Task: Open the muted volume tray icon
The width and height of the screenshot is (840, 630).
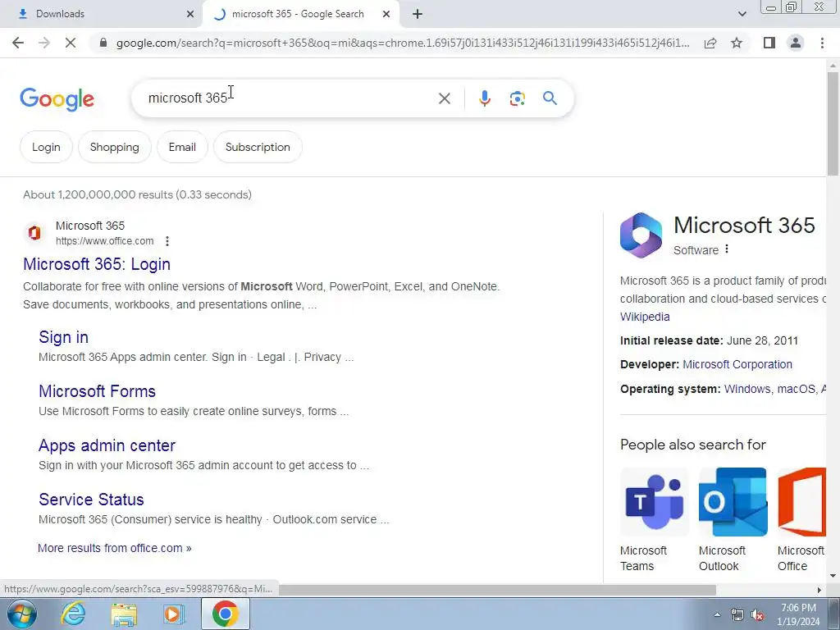Action: [757, 615]
